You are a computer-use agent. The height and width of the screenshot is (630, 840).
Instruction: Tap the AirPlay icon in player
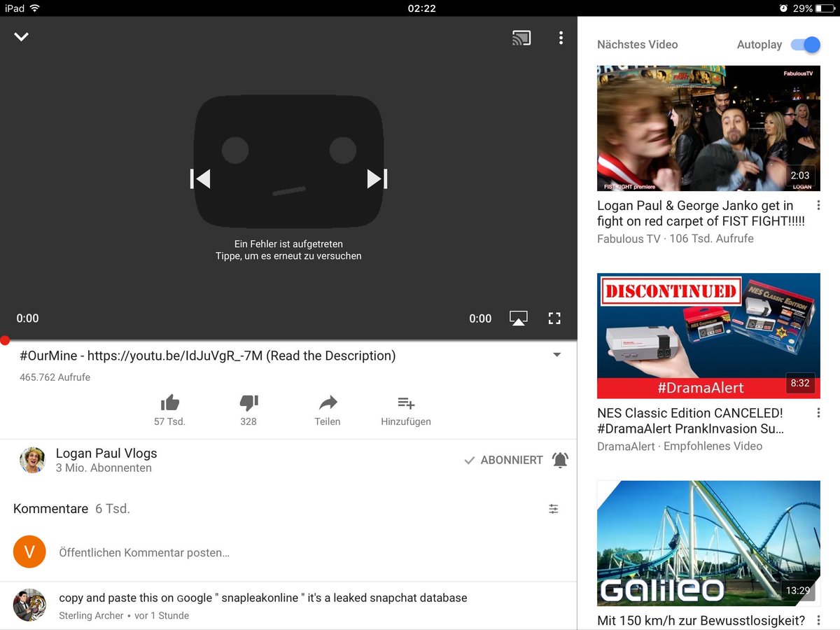518,318
